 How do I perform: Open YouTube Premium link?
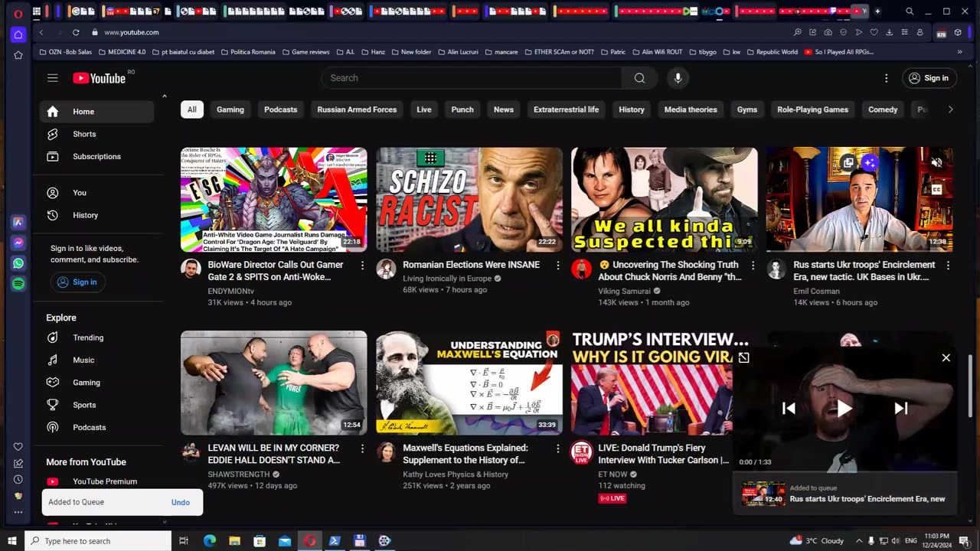[96, 481]
